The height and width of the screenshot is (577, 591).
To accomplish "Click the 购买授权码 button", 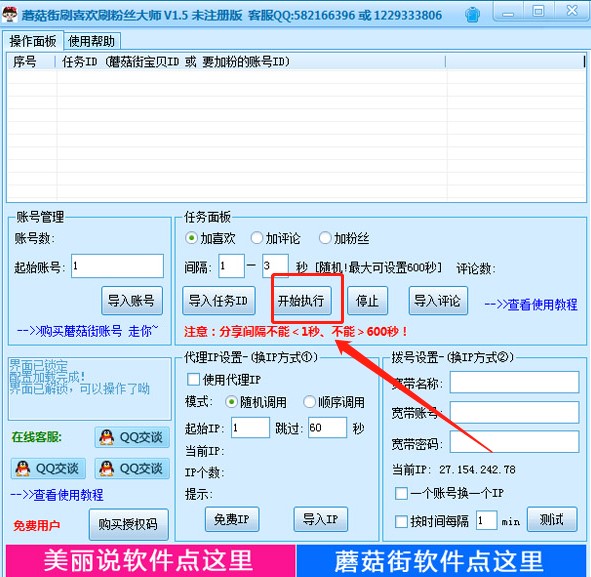I will [129, 524].
